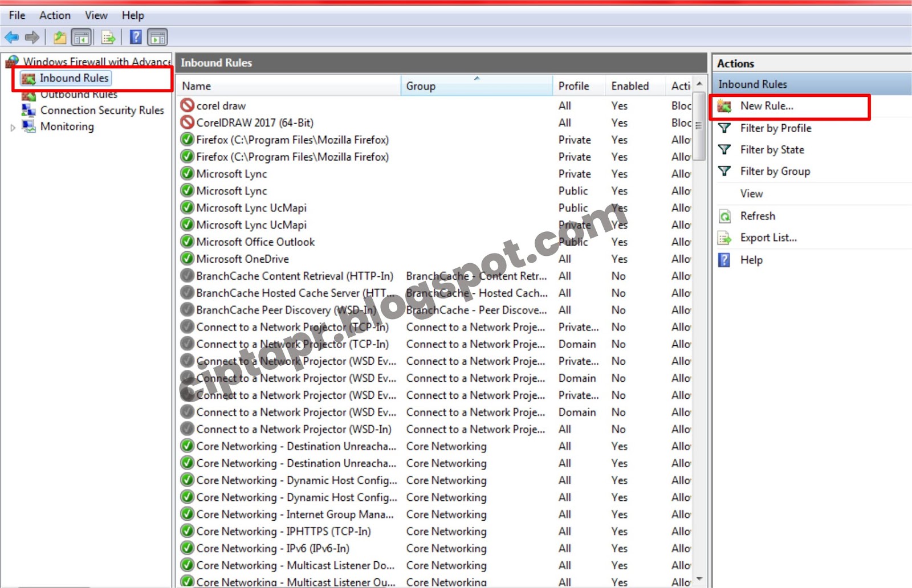The width and height of the screenshot is (912, 588).
Task: Select Inbound Rules in the tree
Action: pyautogui.click(x=74, y=78)
